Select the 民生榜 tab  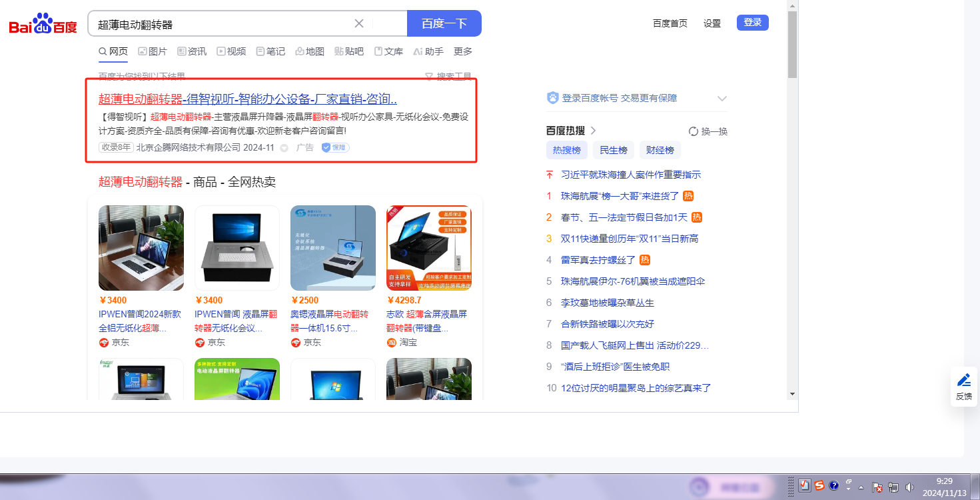coord(614,150)
